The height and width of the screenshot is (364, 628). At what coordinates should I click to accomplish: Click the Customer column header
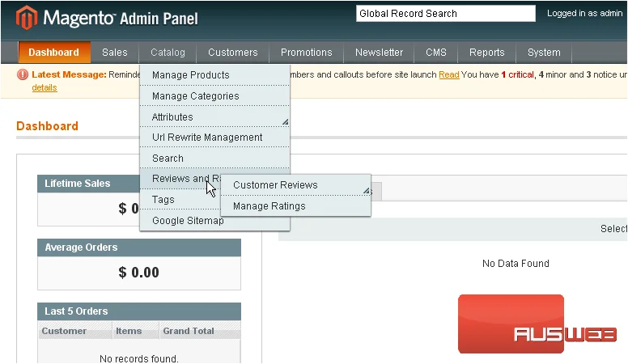(75, 331)
